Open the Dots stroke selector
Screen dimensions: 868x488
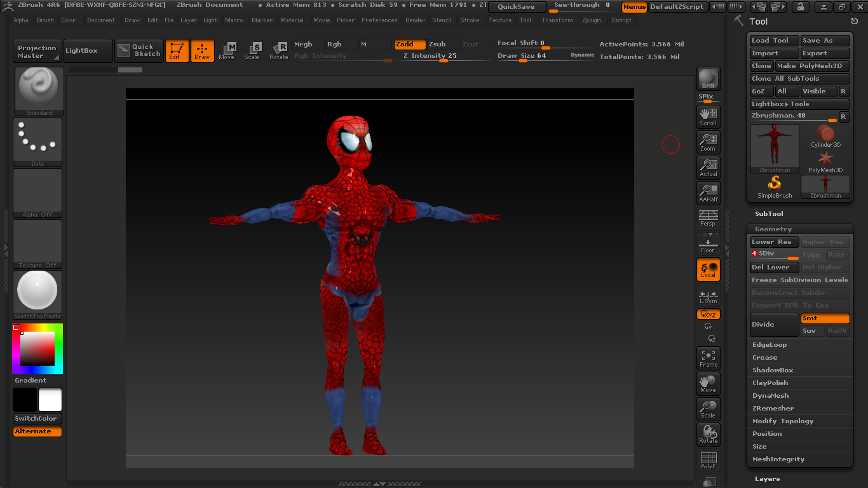[38, 142]
